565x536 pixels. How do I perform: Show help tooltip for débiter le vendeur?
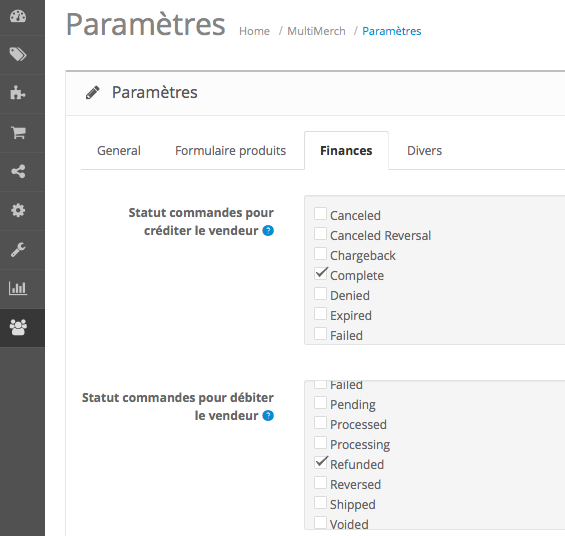coord(268,416)
